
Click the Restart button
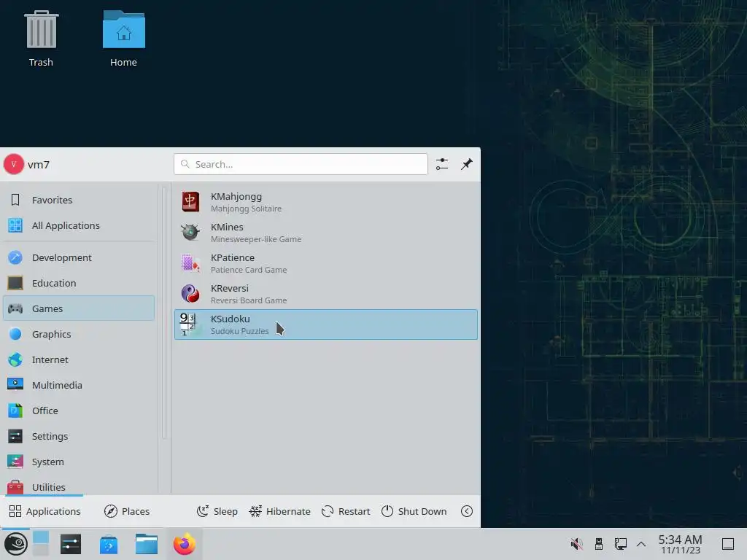point(346,511)
